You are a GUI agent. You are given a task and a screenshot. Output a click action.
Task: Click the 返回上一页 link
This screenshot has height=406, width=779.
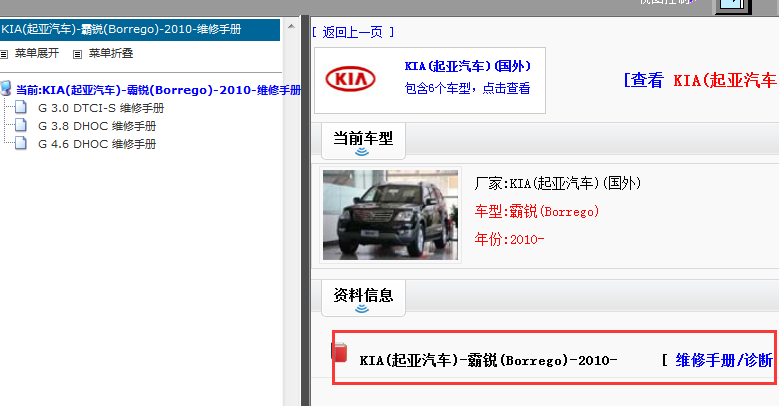[353, 32]
